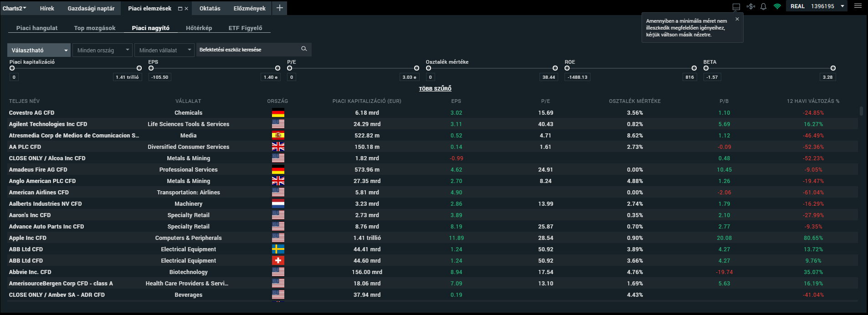868x315 pixels.
Task: Open the Minden vállalat sector filter
Action: click(164, 50)
